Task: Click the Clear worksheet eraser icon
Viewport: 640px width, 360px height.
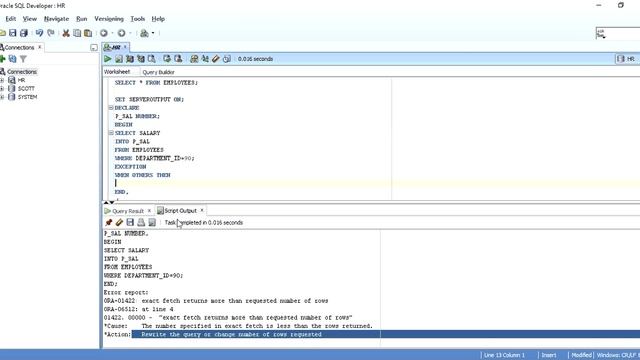Action: pos(216,59)
